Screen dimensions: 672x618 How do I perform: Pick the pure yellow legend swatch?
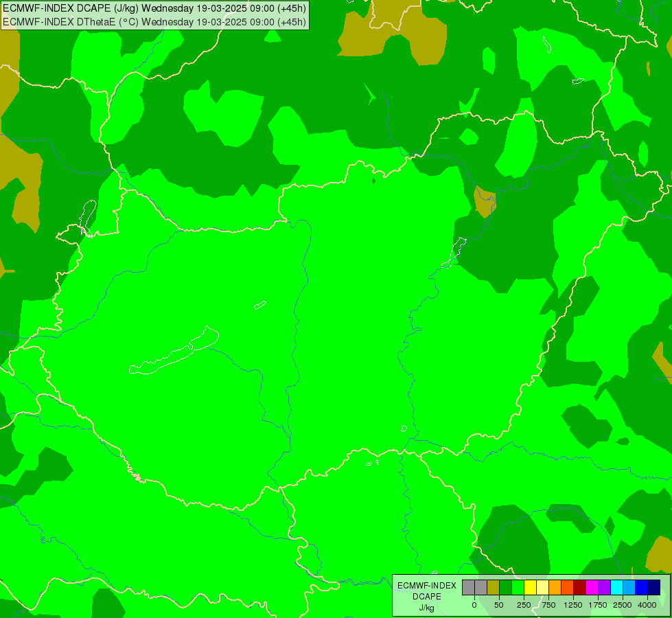530,587
